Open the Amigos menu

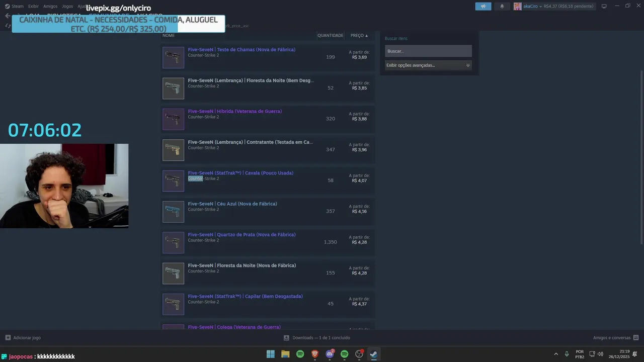pyautogui.click(x=50, y=6)
